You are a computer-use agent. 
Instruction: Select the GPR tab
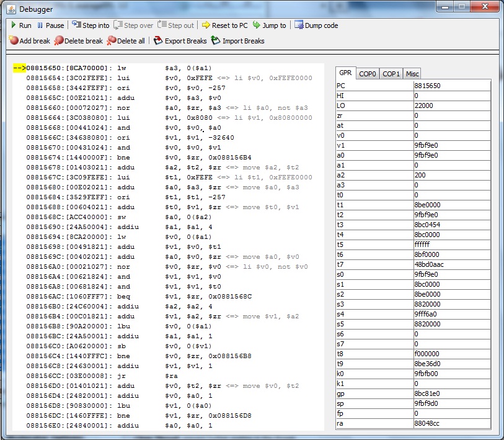coord(347,73)
